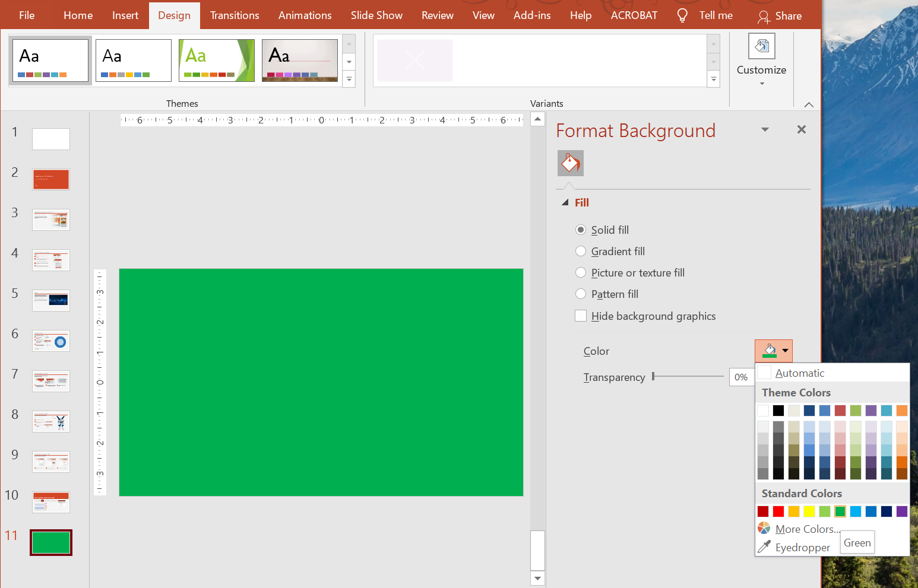Open the Help tab
The width and height of the screenshot is (918, 588).
pyautogui.click(x=581, y=15)
